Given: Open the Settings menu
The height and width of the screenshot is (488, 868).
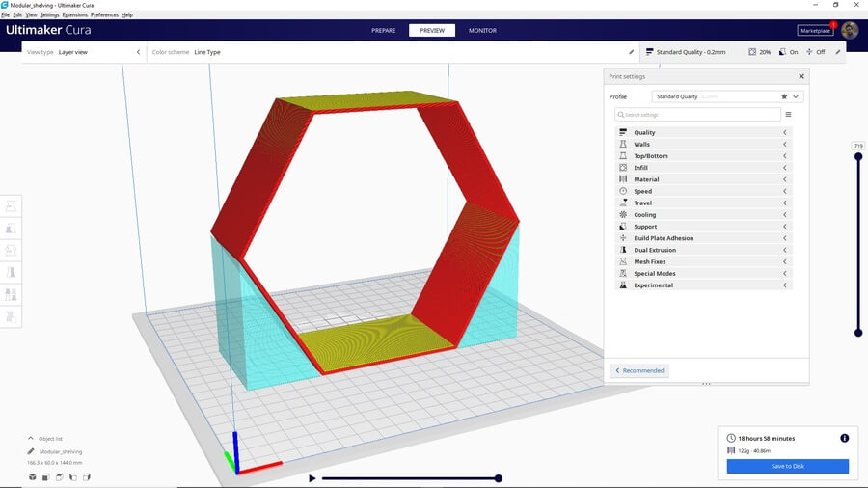Looking at the screenshot, I should (50, 14).
